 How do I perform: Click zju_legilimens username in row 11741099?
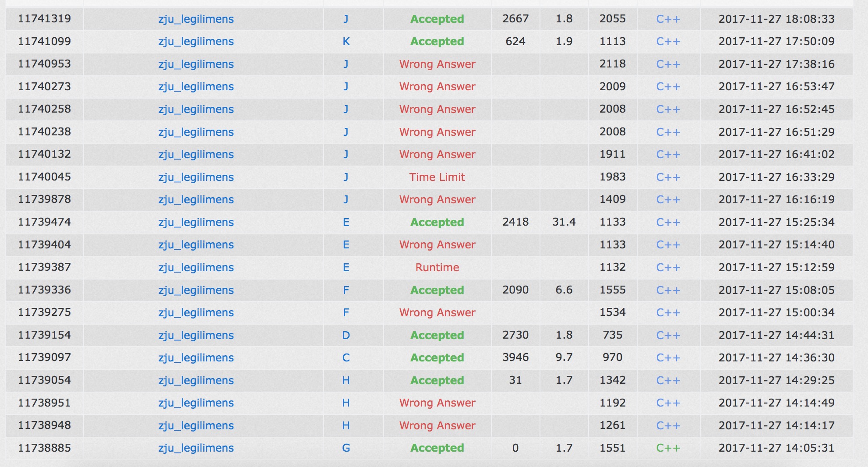196,42
